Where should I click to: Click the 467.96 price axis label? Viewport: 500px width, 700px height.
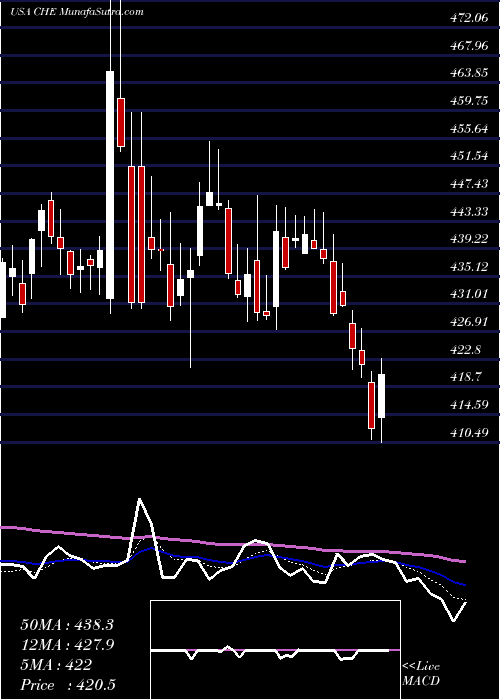coord(469,46)
